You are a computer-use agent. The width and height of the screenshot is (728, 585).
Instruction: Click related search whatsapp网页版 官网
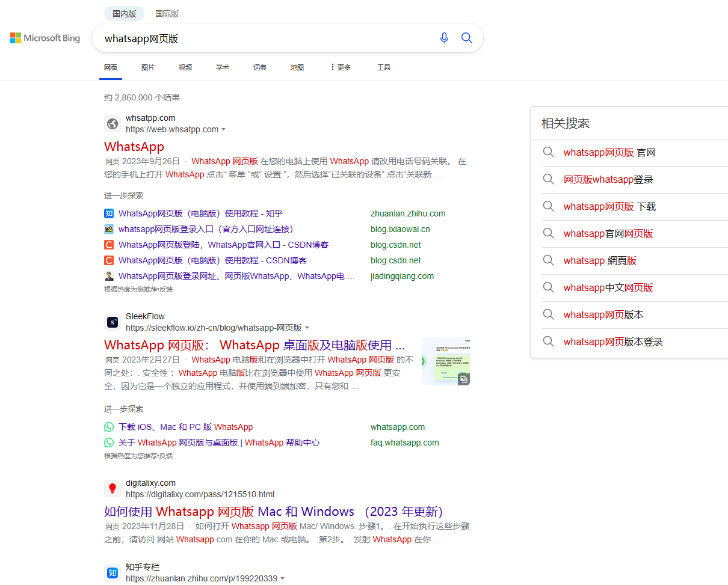(x=609, y=153)
